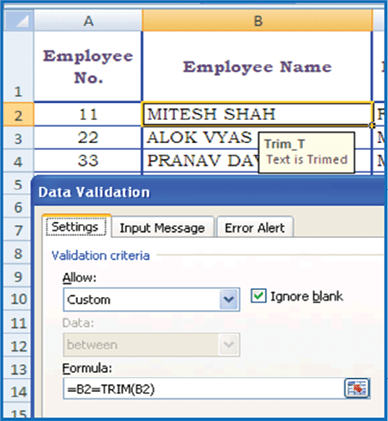Image resolution: width=388 pixels, height=421 pixels.
Task: Click the Formula input field
Action: [203, 388]
